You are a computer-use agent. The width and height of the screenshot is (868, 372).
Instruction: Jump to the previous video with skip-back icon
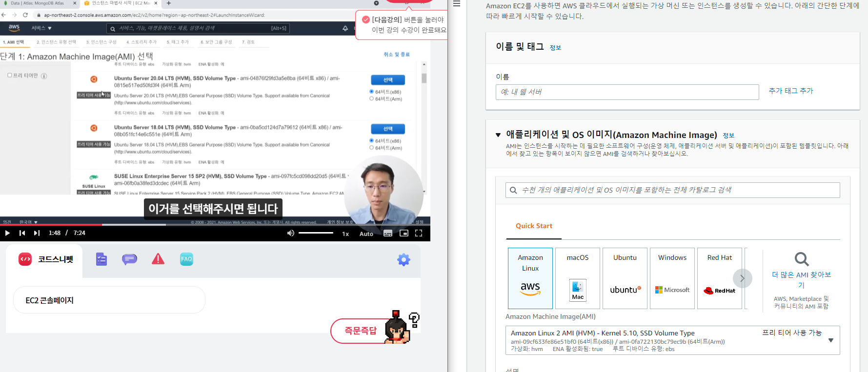pos(22,233)
